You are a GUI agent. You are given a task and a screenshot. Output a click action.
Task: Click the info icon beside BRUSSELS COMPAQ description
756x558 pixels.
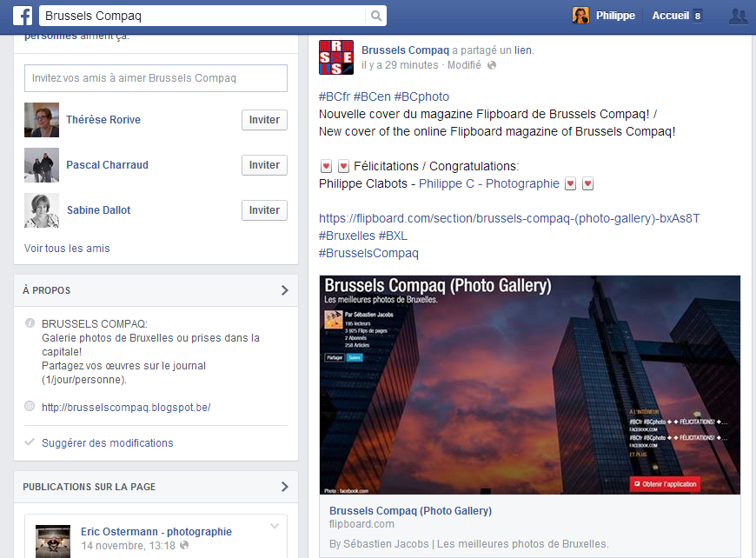(30, 322)
